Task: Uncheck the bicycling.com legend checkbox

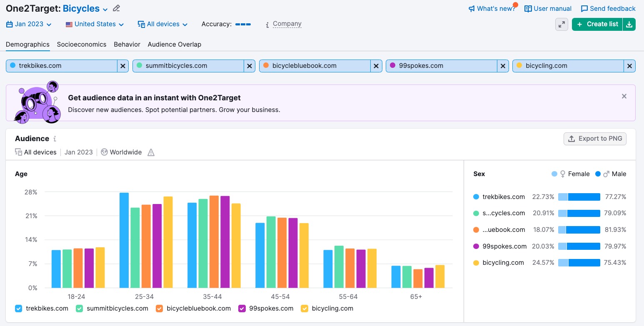Action: (x=304, y=309)
